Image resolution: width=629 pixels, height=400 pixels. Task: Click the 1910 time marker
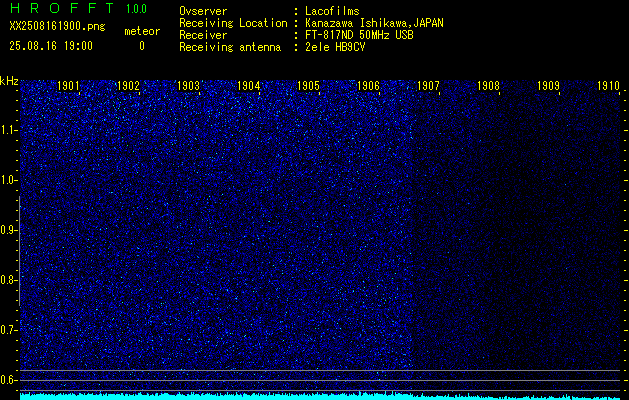tap(609, 85)
